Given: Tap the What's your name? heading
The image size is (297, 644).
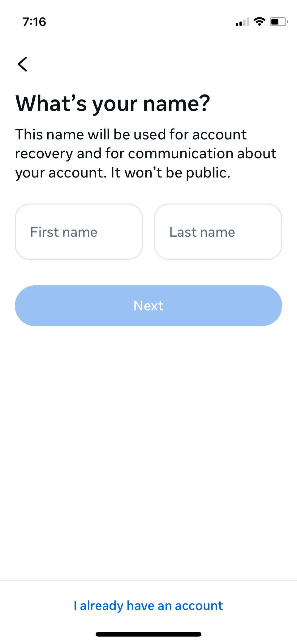Looking at the screenshot, I should pos(113,104).
